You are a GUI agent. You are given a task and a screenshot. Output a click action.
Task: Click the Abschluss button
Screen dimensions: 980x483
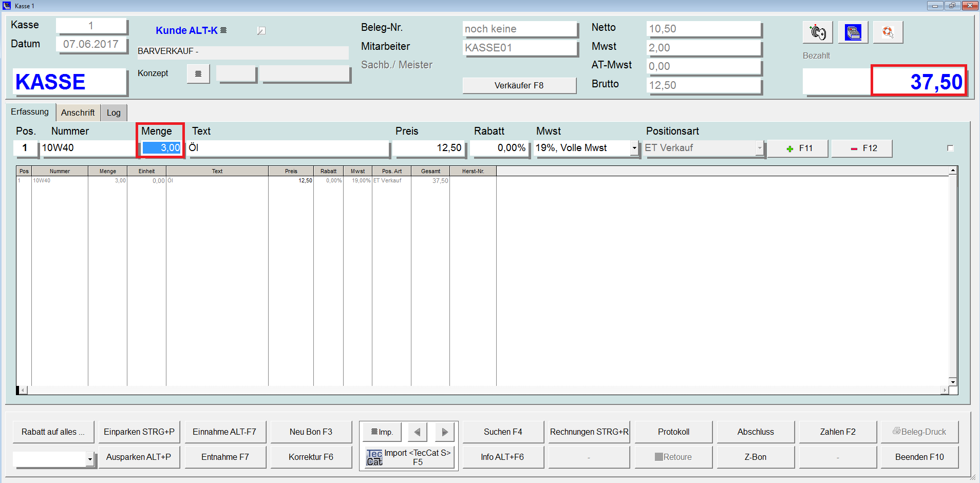point(756,432)
